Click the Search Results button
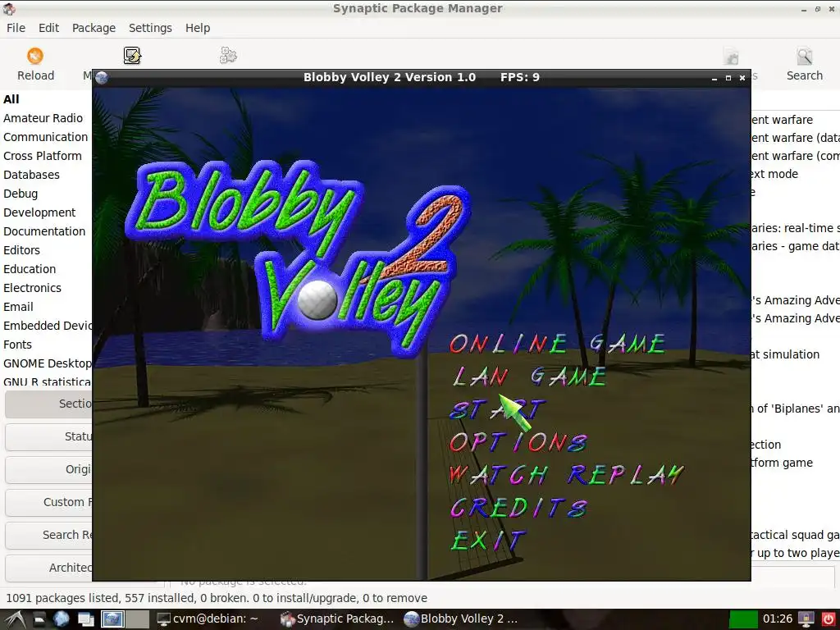 pos(48,535)
